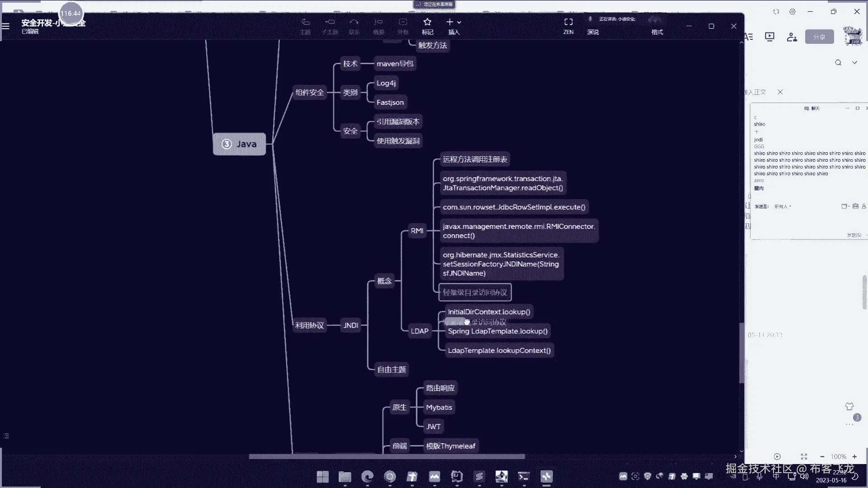868x488 pixels.
Task: Open the outline toggle icon at bottom left
Action: point(6,436)
